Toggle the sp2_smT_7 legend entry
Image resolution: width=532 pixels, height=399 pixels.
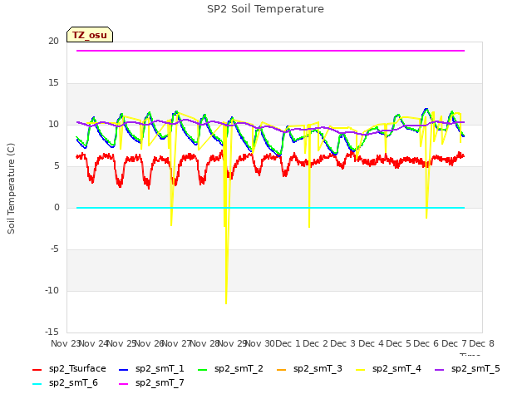pyautogui.click(x=151, y=383)
